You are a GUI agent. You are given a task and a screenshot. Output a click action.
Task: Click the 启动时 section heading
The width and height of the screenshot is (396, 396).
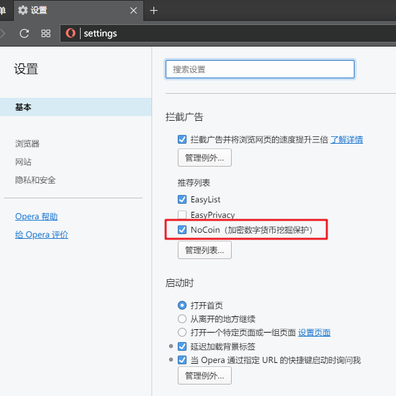pyautogui.click(x=180, y=283)
